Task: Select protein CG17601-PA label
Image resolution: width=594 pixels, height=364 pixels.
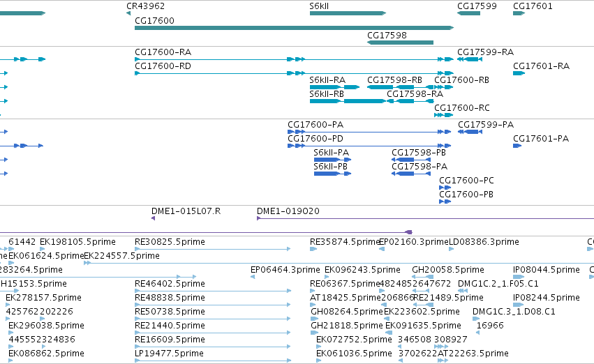Action: (x=541, y=139)
